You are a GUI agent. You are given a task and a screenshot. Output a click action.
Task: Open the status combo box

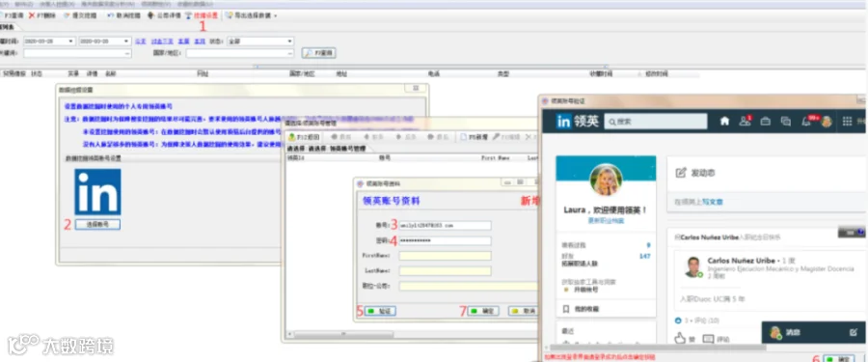[x=260, y=42]
